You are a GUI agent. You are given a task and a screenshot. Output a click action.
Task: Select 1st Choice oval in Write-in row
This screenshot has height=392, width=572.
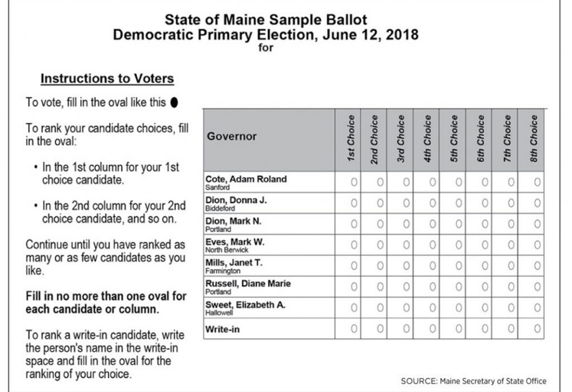click(x=354, y=328)
